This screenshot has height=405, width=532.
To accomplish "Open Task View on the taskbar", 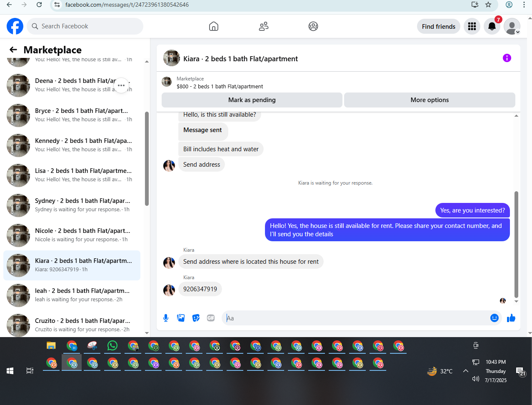I will 30,370.
